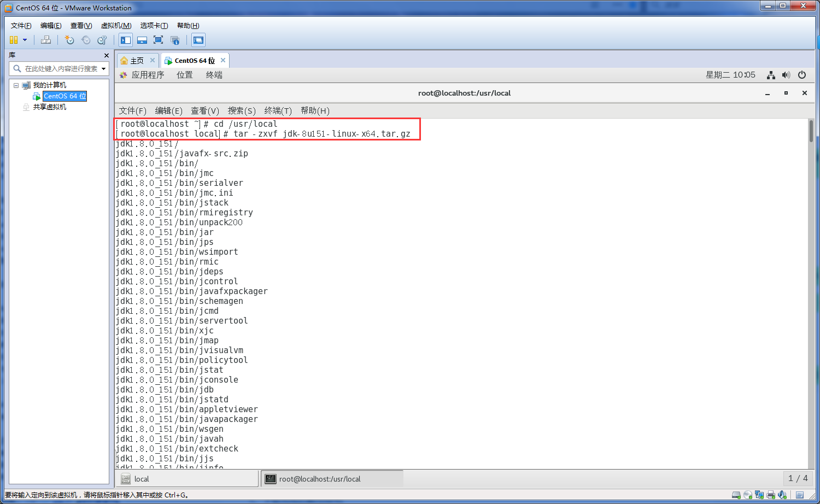Click the network adapter status icon
The width and height of the screenshot is (820, 504).
click(759, 495)
